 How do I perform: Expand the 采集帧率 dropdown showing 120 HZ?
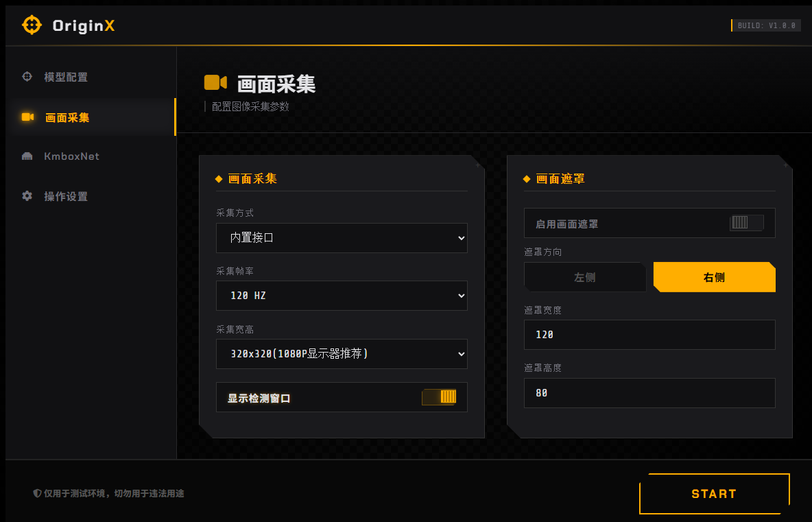pyautogui.click(x=342, y=295)
